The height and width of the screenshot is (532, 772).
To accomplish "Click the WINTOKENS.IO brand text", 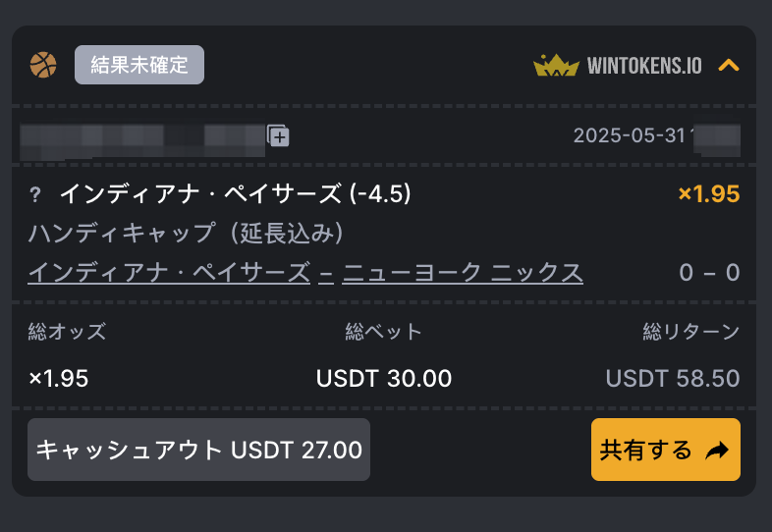I will (644, 66).
